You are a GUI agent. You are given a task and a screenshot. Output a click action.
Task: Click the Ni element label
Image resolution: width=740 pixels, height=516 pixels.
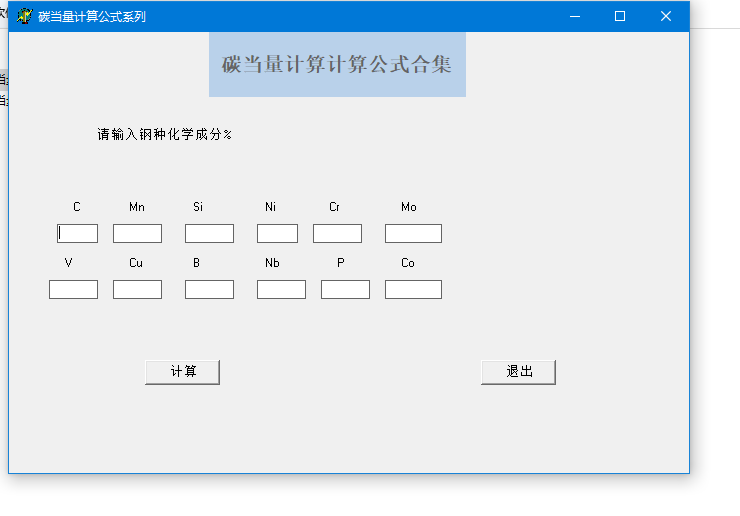click(270, 207)
